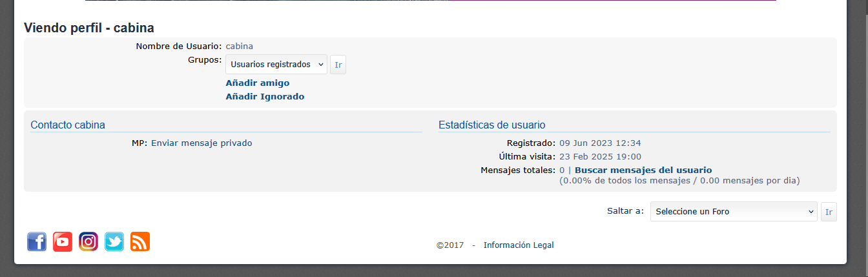The width and height of the screenshot is (868, 277).
Task: Click the Última visita date 23 Feb 2025
Action: tap(600, 157)
